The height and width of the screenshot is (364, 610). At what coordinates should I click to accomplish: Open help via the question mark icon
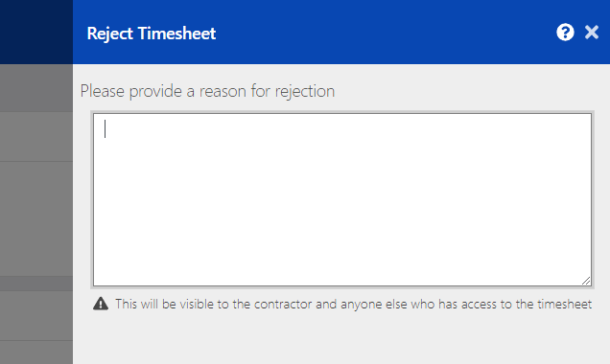pos(565,33)
